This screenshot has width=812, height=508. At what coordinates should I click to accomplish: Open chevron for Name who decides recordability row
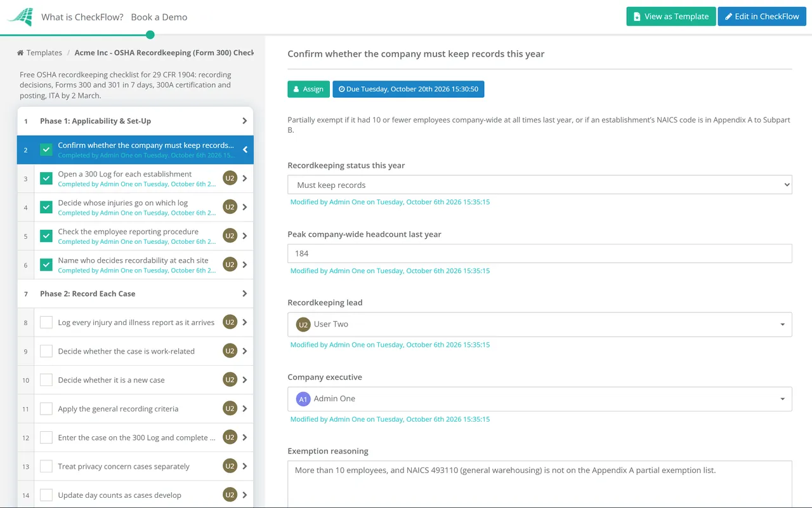pos(245,265)
